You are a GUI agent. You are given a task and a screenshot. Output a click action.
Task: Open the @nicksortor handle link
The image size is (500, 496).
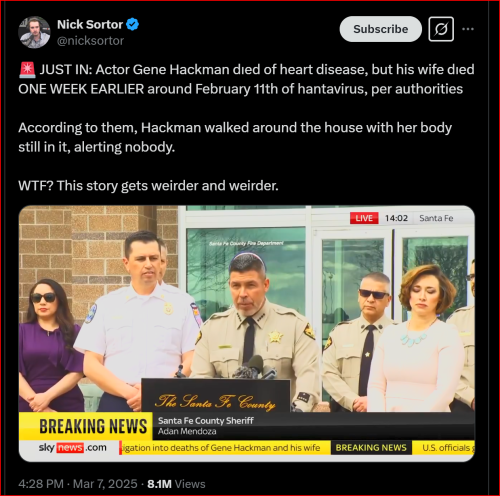90,41
